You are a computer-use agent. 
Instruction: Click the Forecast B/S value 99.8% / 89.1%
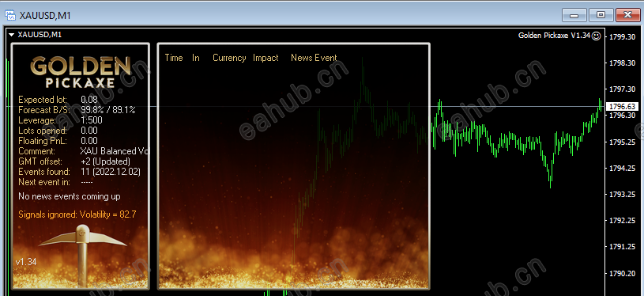point(108,110)
